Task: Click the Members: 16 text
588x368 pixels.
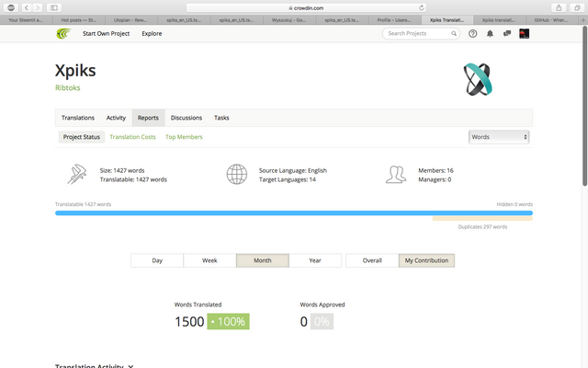Action: click(x=435, y=170)
